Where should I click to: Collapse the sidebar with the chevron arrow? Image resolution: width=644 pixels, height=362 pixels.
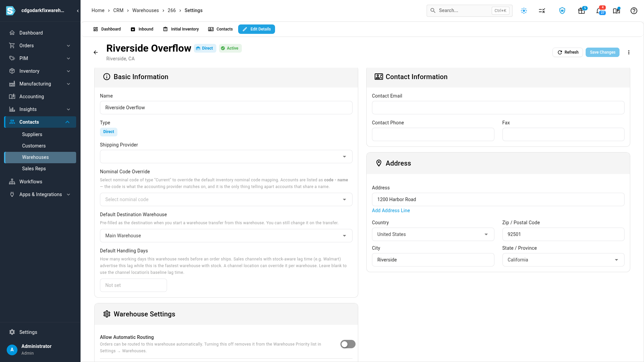point(78,11)
